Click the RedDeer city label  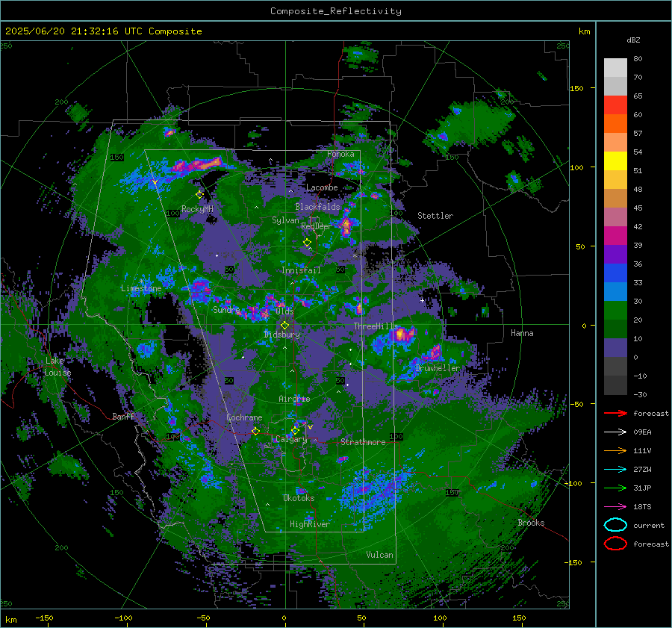click(317, 226)
